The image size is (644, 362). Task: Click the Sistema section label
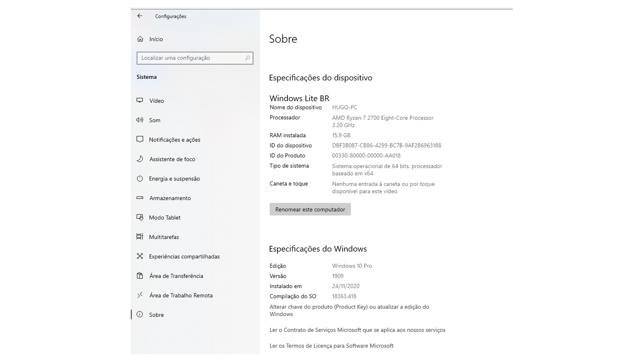click(147, 77)
